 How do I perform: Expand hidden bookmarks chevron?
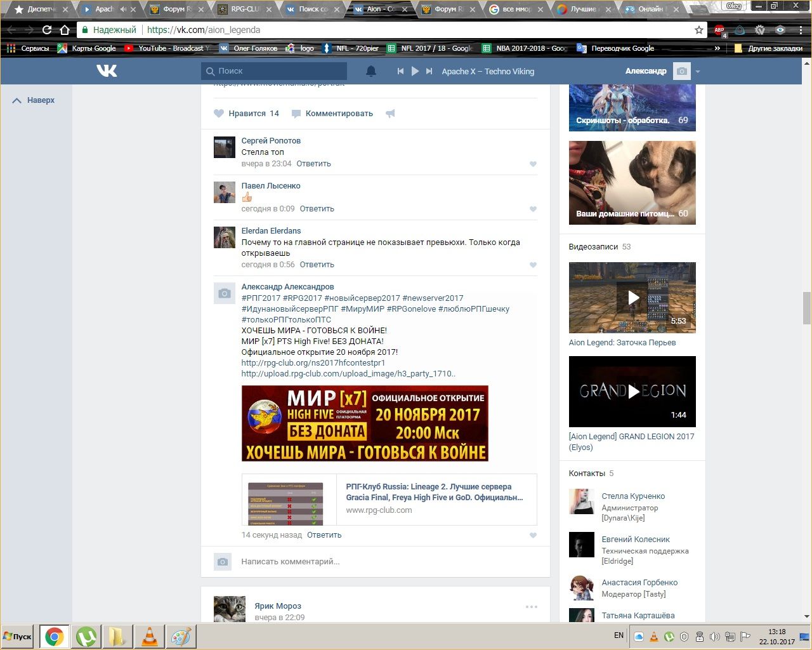[717, 48]
